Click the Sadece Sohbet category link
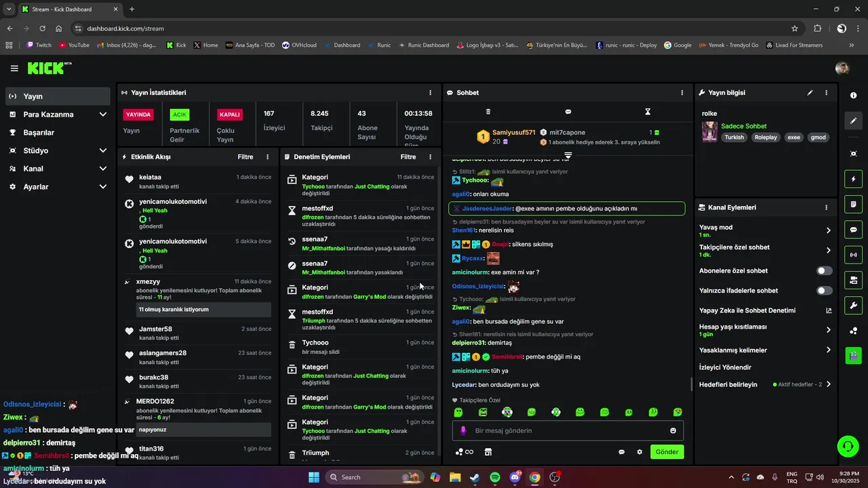The image size is (868, 488). [744, 126]
